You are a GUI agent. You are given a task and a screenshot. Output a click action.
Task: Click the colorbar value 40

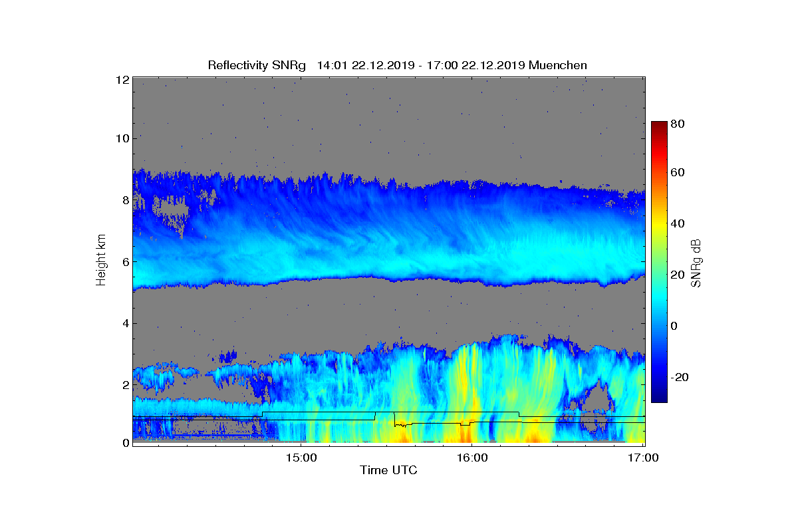[x=678, y=223]
